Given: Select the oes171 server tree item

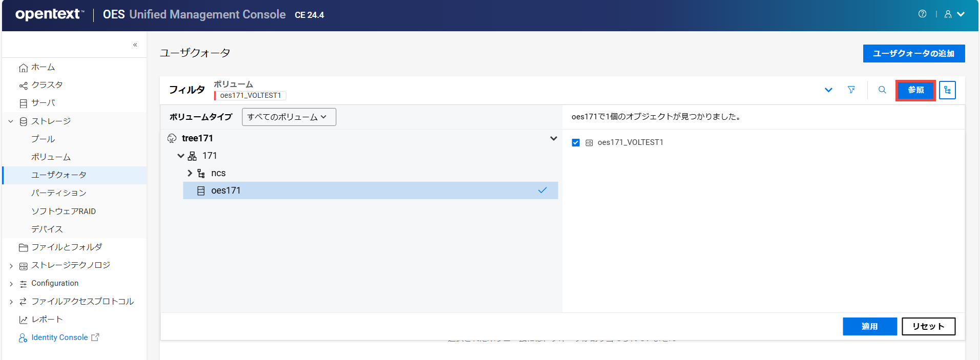Looking at the screenshot, I should point(225,190).
